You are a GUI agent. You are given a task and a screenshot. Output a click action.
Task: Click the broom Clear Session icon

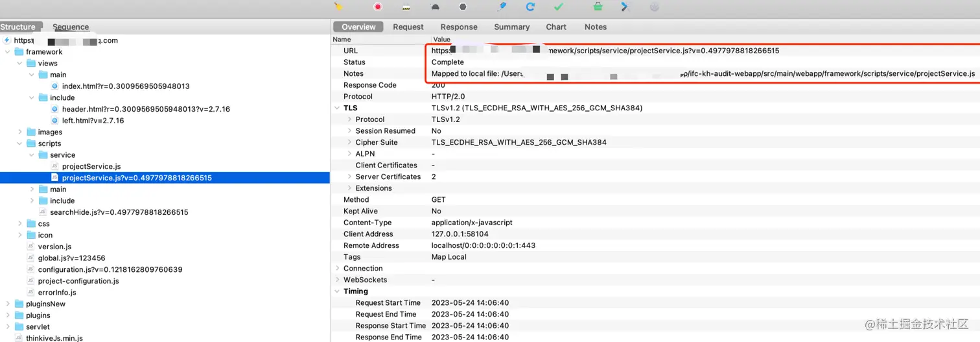click(x=338, y=6)
